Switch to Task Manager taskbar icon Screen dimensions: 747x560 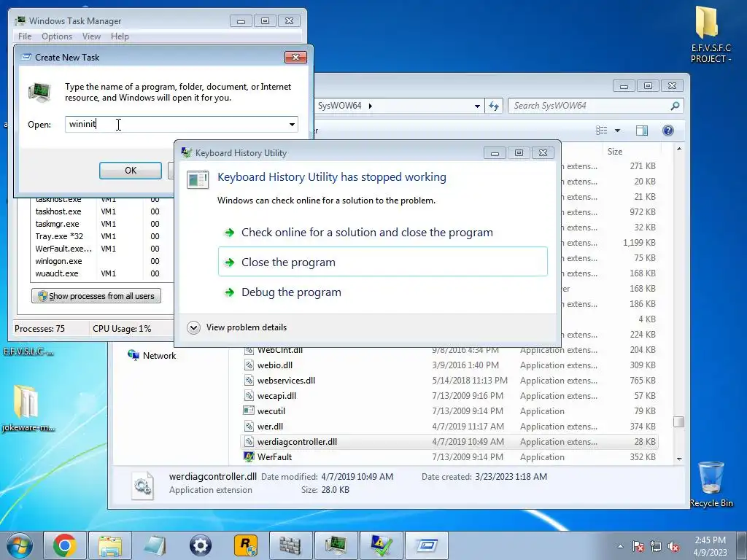[336, 545]
